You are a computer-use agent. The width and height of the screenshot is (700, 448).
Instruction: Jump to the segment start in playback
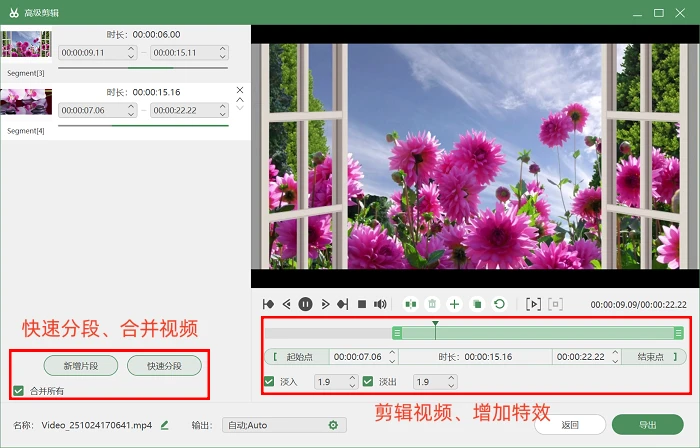268,304
